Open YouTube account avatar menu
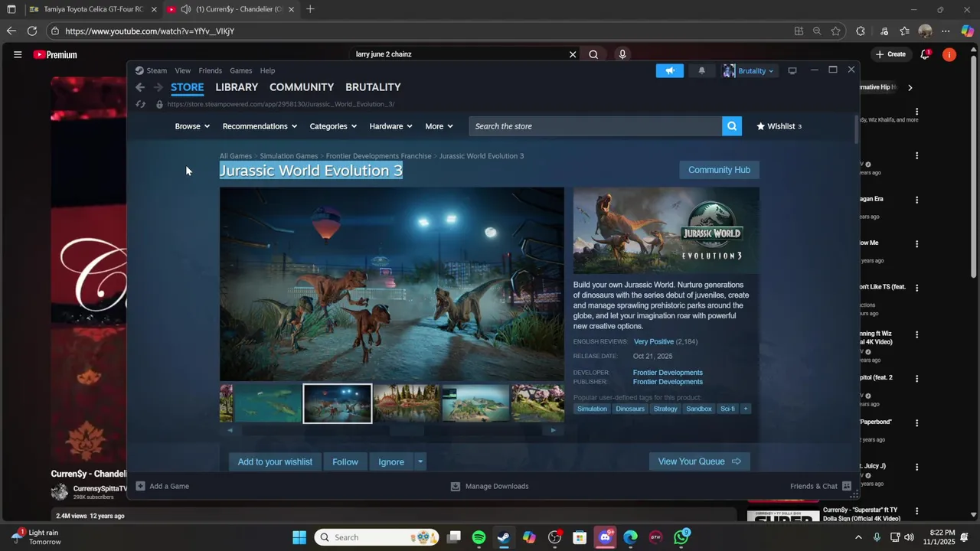 pyautogui.click(x=949, y=54)
